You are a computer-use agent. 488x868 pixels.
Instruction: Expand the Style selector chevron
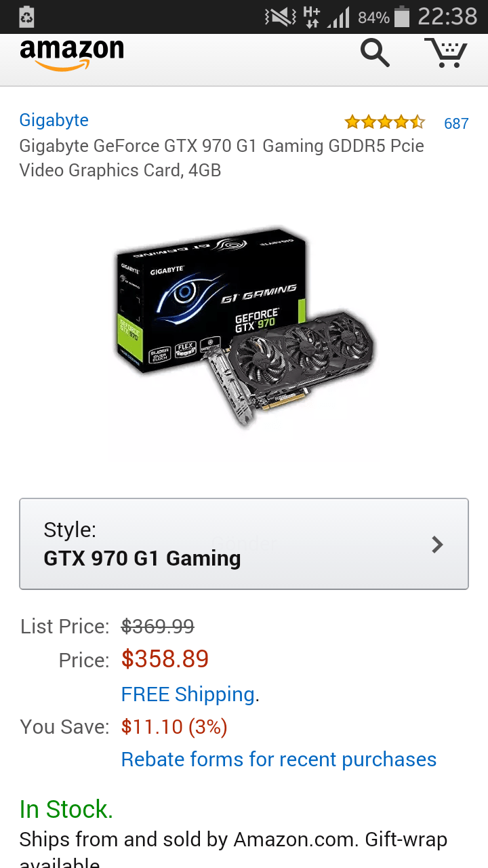(x=438, y=544)
